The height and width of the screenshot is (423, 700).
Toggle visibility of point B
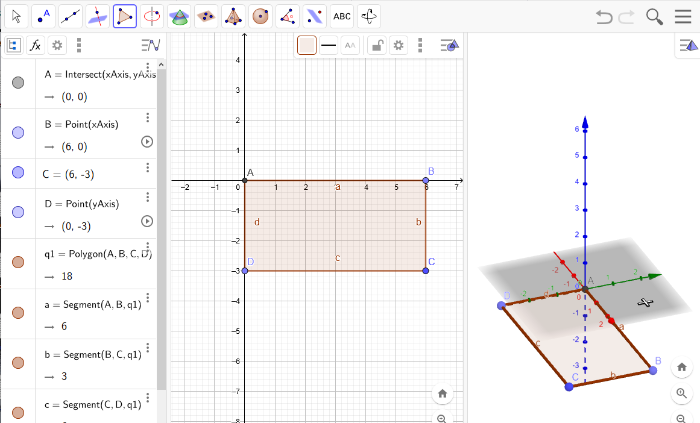(x=18, y=133)
